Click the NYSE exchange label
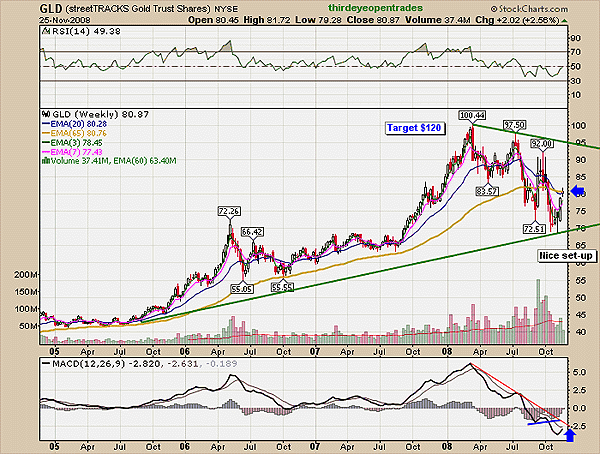The height and width of the screenshot is (454, 600). point(226,9)
